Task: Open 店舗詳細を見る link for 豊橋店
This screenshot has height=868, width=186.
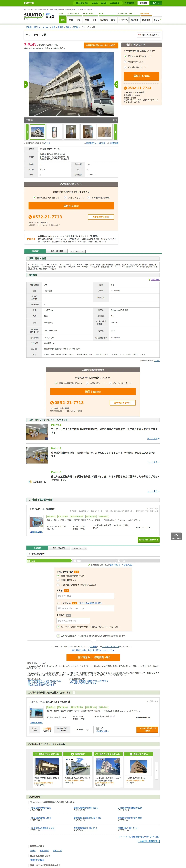Action: 37,532
